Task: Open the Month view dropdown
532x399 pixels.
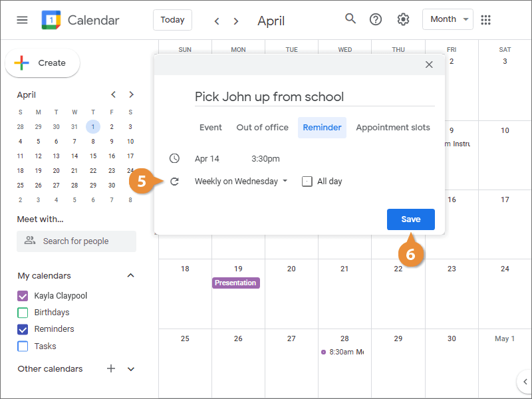Action: click(x=448, y=19)
